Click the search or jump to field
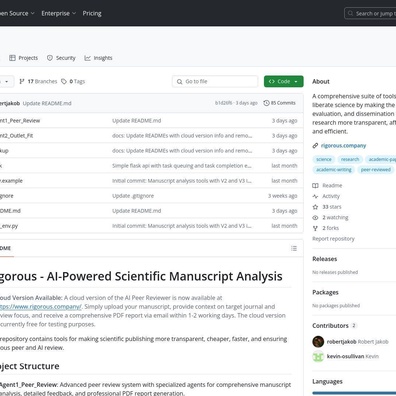 (370, 13)
